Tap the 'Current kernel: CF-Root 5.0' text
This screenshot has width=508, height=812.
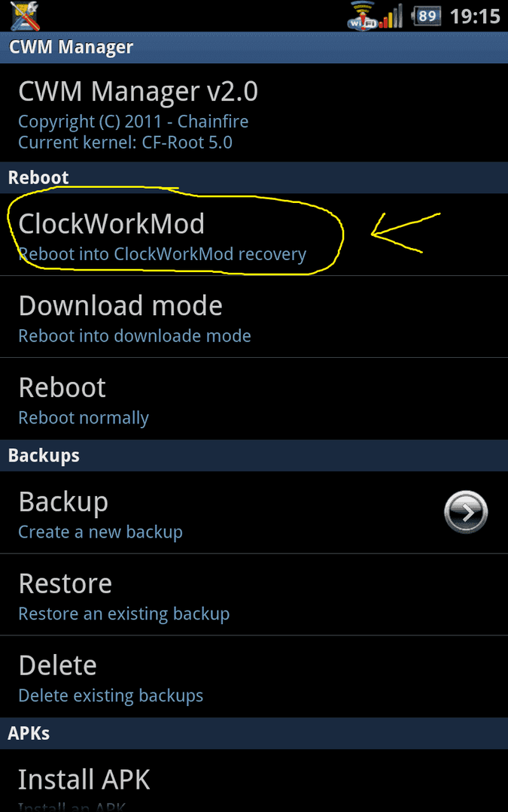(x=126, y=142)
